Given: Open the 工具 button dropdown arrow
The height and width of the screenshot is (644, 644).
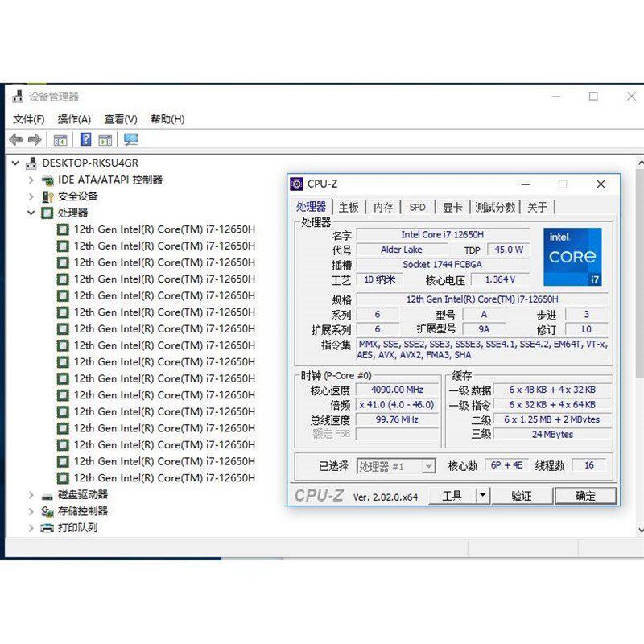Looking at the screenshot, I should click(x=483, y=495).
